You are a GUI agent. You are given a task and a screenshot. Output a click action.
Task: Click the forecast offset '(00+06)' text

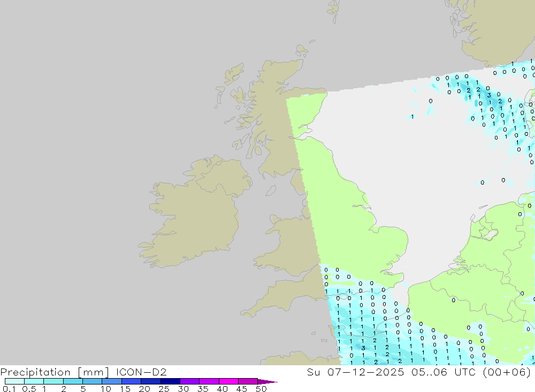pyautogui.click(x=507, y=372)
